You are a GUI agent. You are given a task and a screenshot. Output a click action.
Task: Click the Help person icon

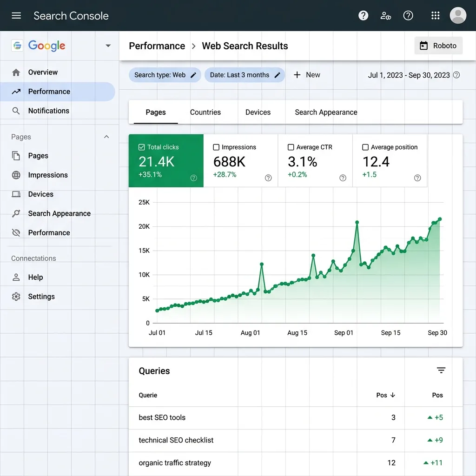(16, 277)
